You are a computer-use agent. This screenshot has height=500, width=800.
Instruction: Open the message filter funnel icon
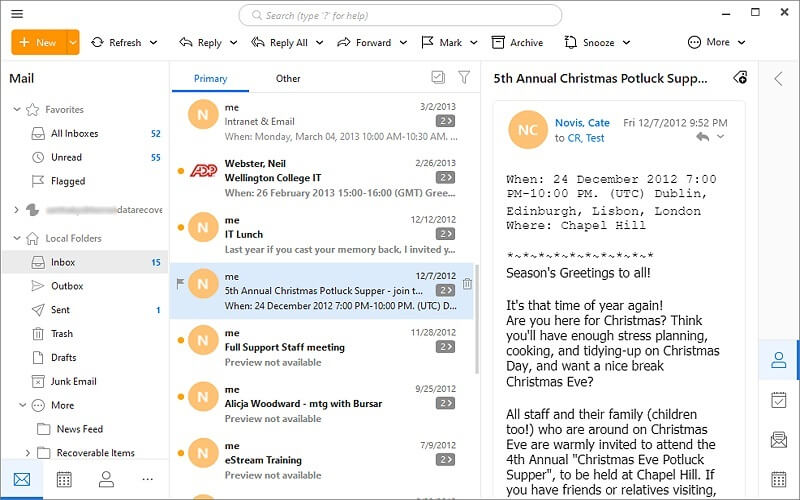click(464, 77)
